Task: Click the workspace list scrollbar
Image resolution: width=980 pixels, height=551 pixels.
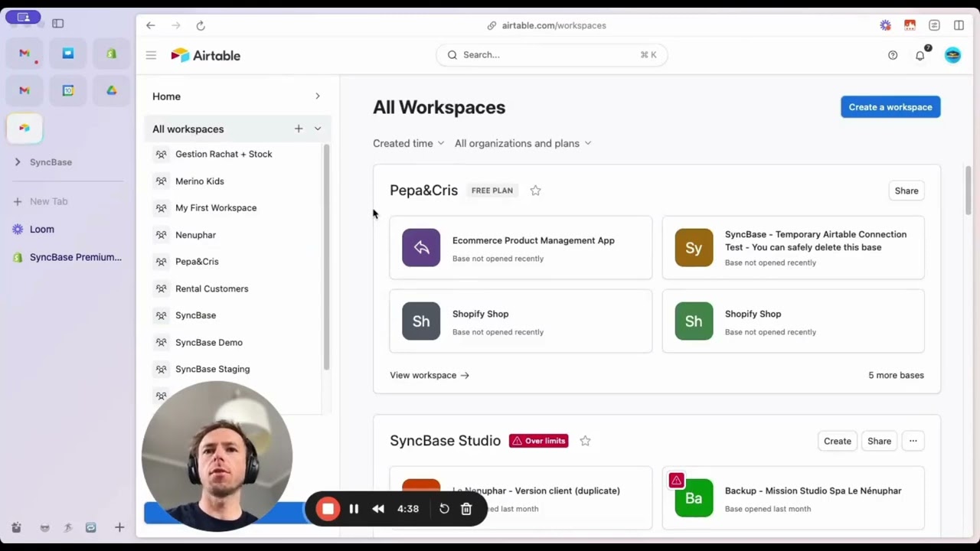Action: click(326, 256)
